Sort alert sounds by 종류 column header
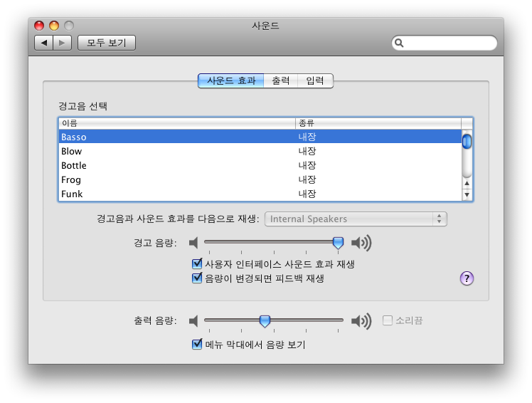This screenshot has height=403, width=532. point(377,123)
